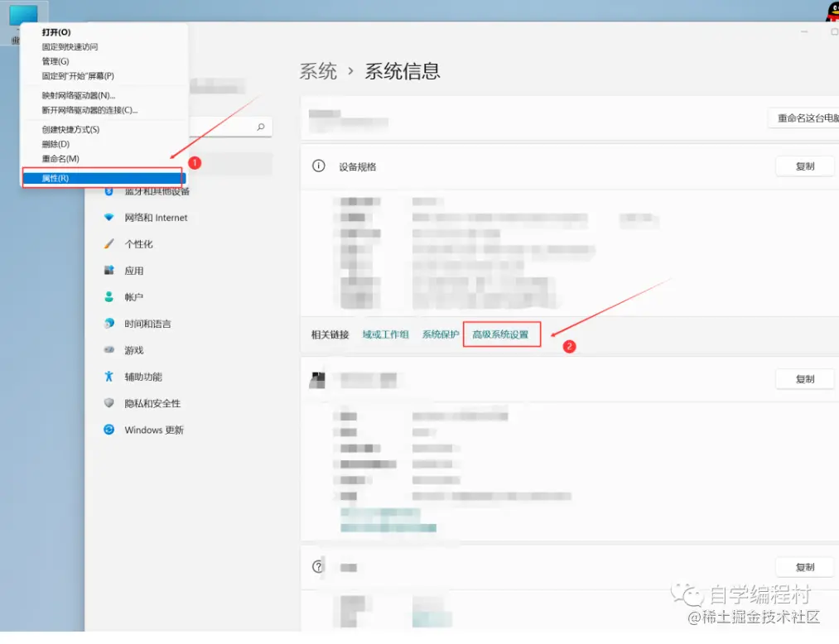839x644 pixels.
Task: Click 复制 button in the support section
Action: coord(805,567)
